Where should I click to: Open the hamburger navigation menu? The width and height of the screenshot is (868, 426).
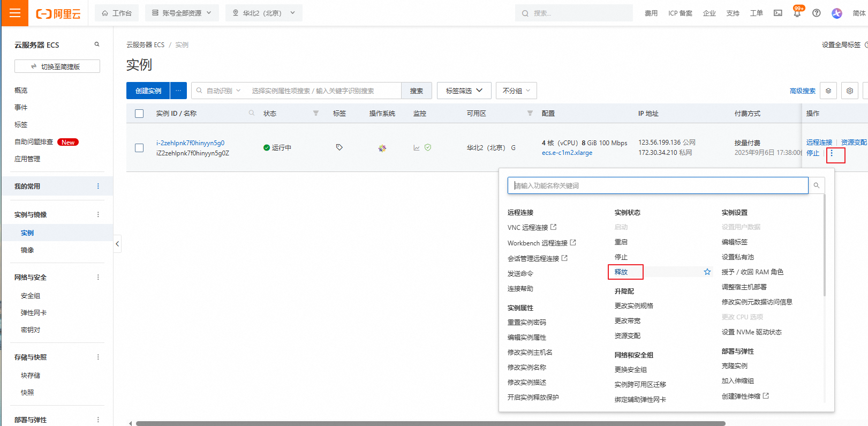click(14, 13)
